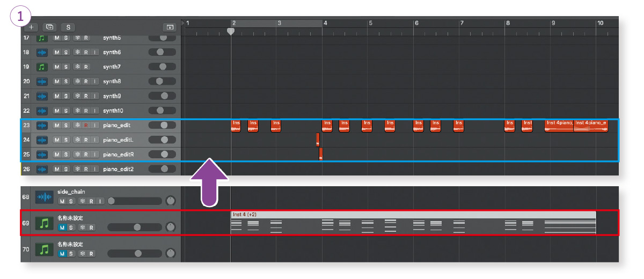The image size is (644, 279).
Task: Record-enable the side_chain track
Action: tap(91, 201)
